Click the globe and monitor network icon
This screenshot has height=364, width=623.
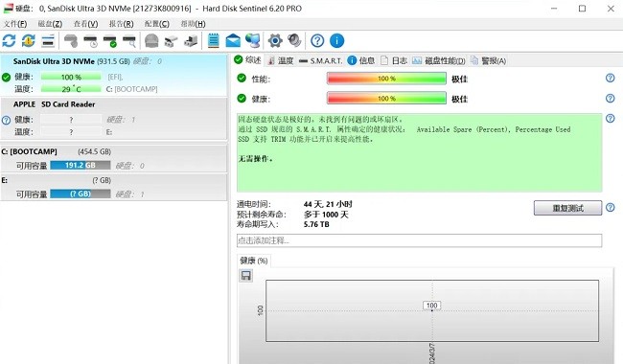[x=253, y=40]
